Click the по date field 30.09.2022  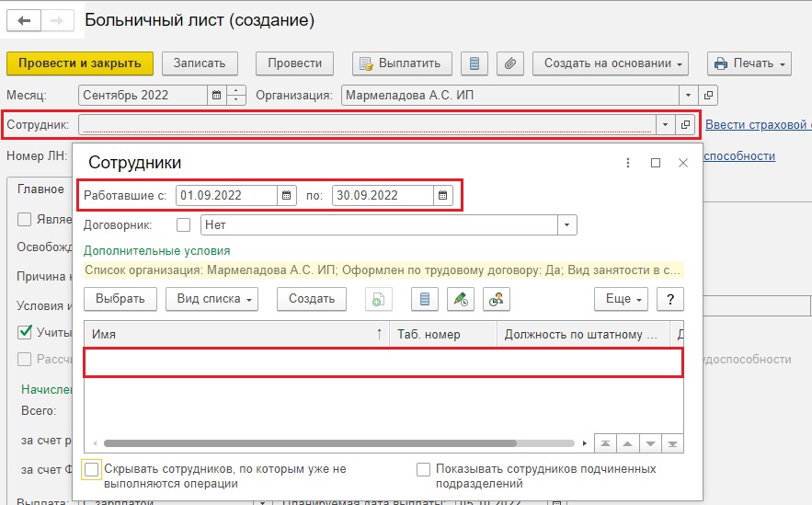383,196
